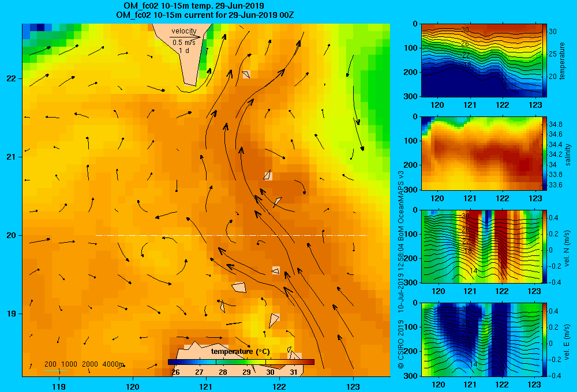Click the '200' depth contour legend value

[x=50, y=364]
